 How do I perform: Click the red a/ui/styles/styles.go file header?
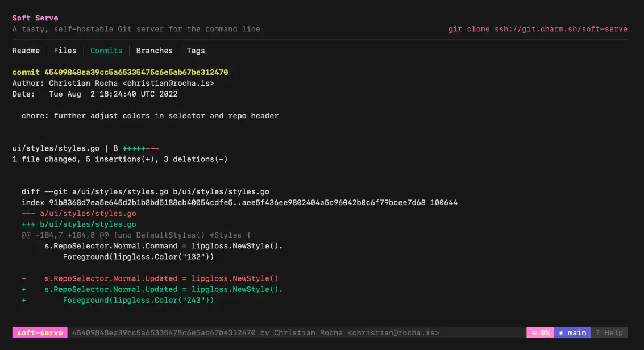click(x=79, y=213)
